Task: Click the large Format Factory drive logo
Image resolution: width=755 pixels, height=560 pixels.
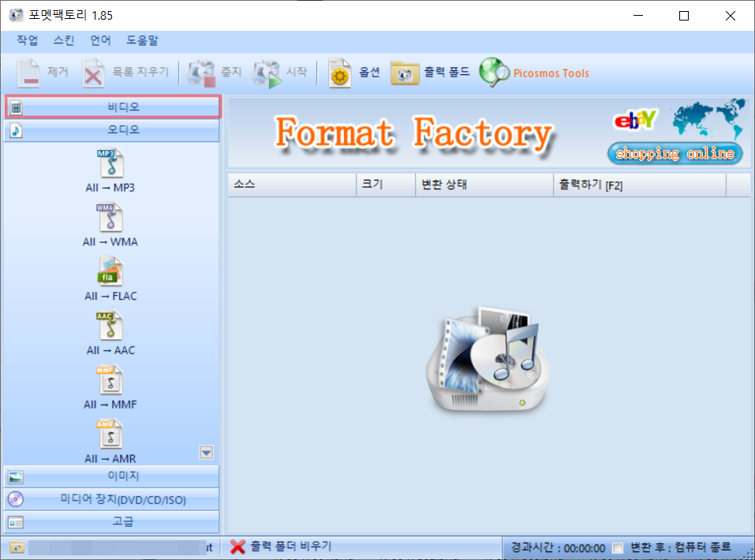Action: [488, 359]
